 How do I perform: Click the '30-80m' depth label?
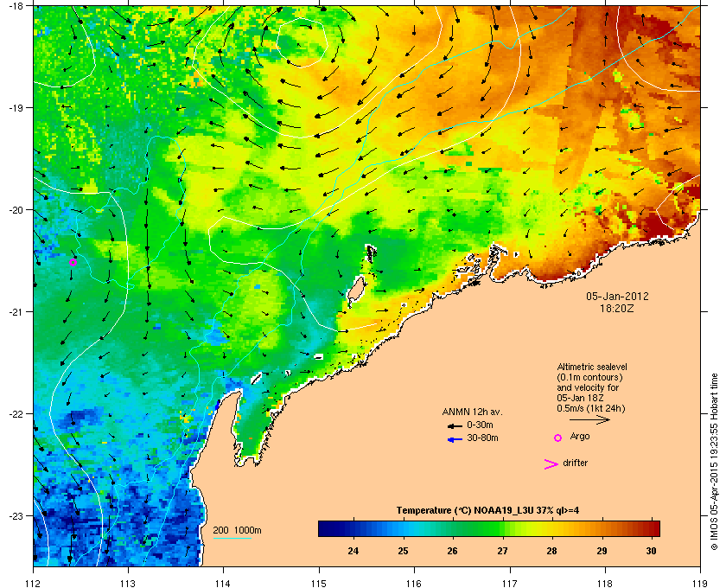pyautogui.click(x=482, y=438)
